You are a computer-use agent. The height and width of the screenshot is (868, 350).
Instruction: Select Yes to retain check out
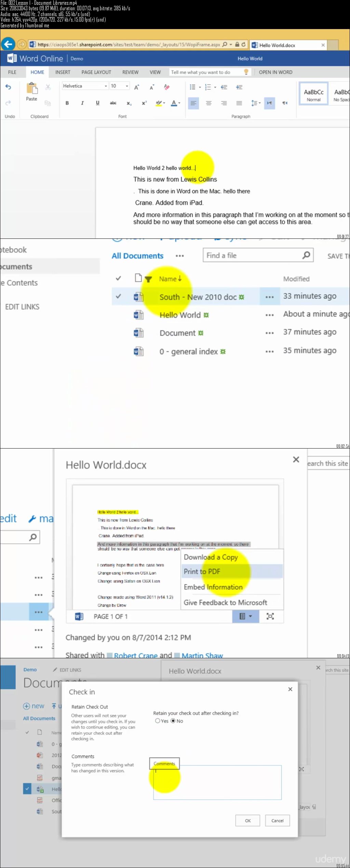[x=158, y=721]
